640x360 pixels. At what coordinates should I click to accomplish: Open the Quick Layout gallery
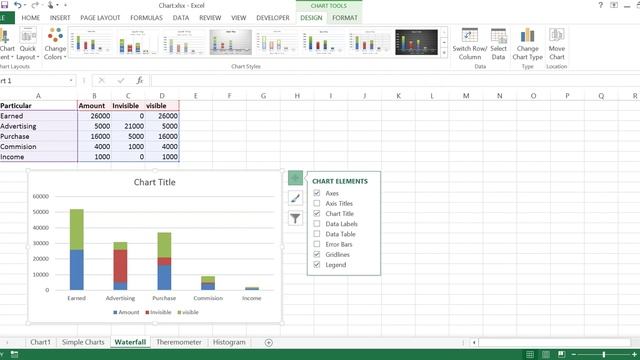click(x=28, y=44)
